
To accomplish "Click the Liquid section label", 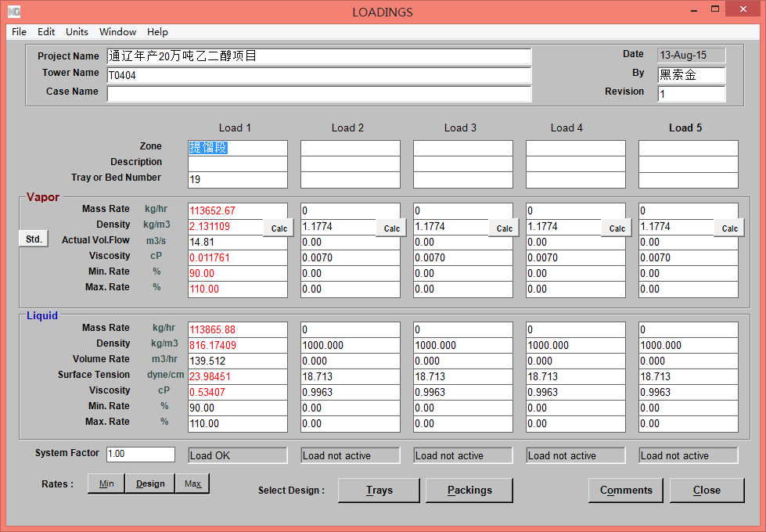I will pyautogui.click(x=42, y=315).
